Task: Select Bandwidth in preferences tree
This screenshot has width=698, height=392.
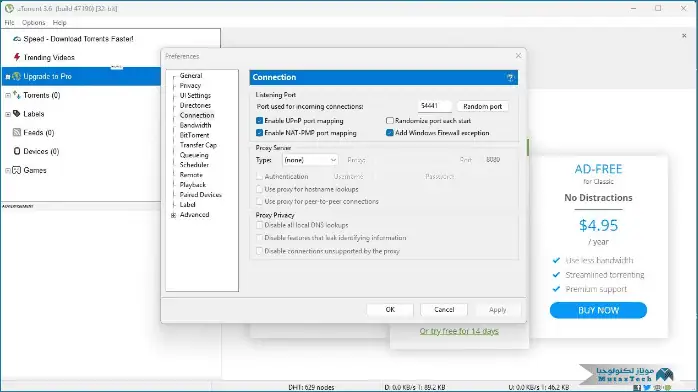Action: pyautogui.click(x=195, y=125)
